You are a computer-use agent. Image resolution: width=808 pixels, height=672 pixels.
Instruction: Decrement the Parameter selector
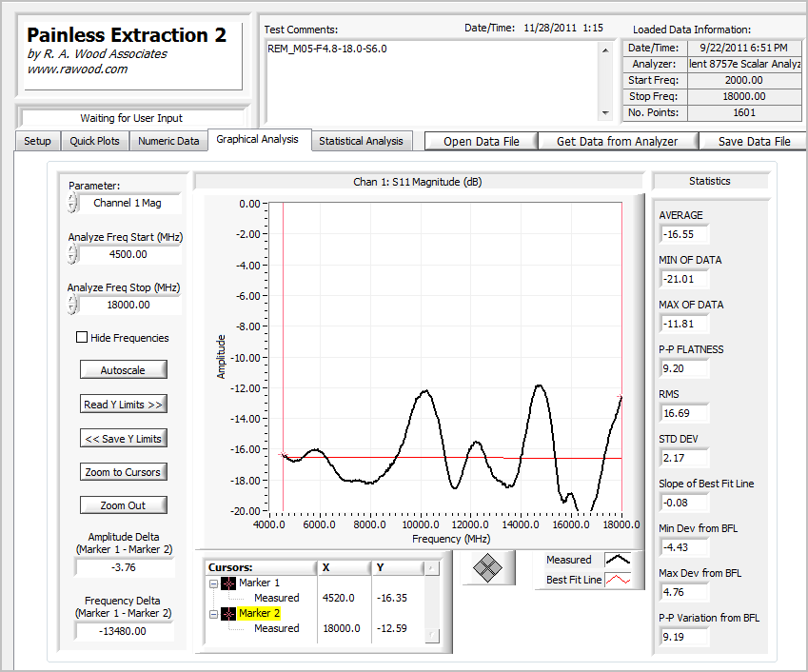click(x=71, y=208)
